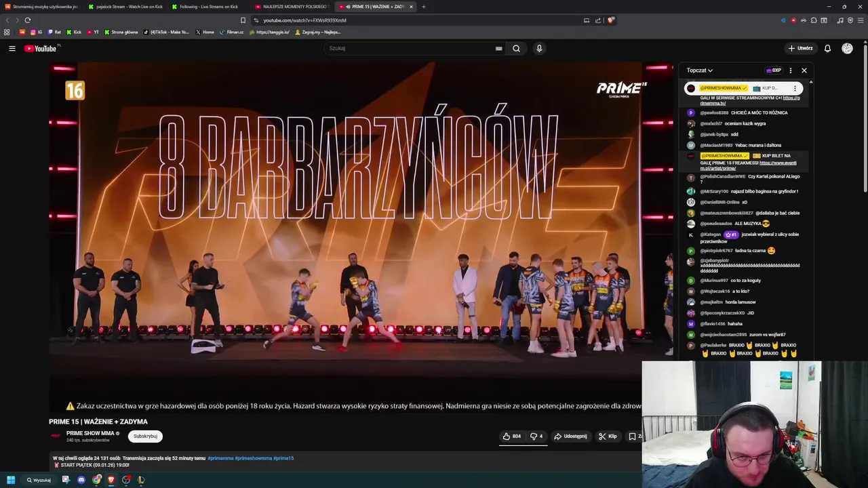Open the YouTube guide hamburger menu

12,48
